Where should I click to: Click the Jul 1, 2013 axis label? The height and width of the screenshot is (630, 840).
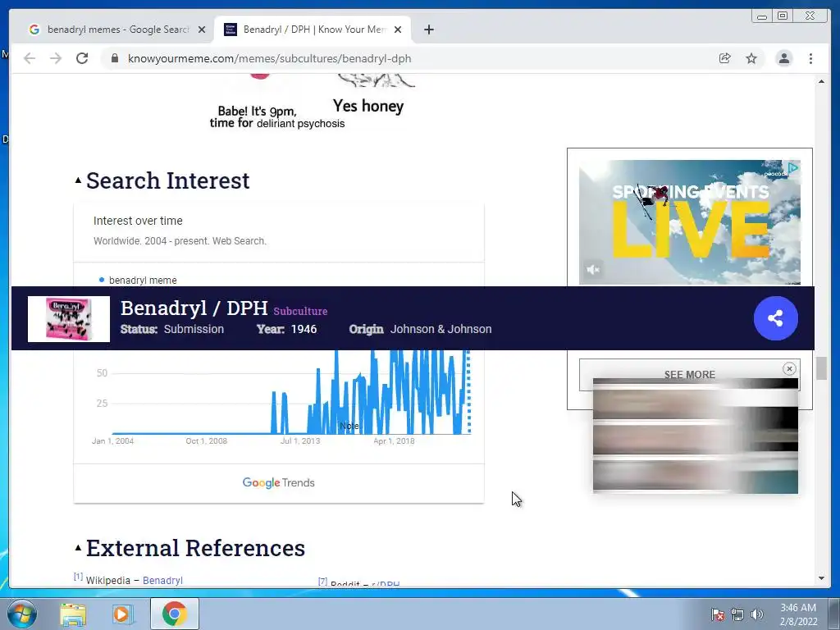[300, 441]
